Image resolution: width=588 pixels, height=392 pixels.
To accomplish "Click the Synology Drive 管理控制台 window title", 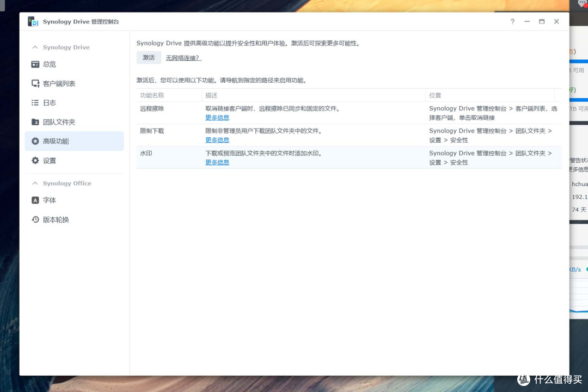I will click(x=81, y=22).
